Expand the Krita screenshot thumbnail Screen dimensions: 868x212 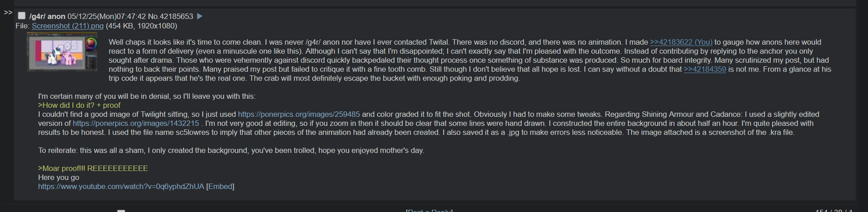coord(62,52)
